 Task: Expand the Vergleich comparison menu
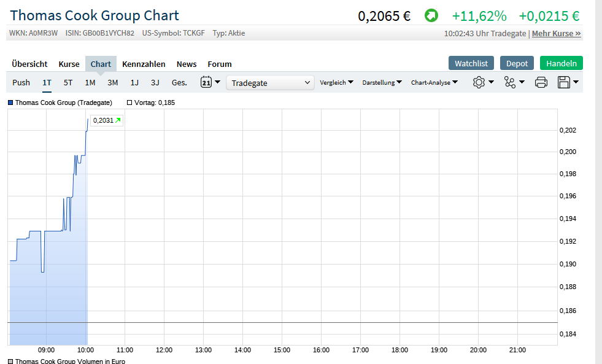336,82
